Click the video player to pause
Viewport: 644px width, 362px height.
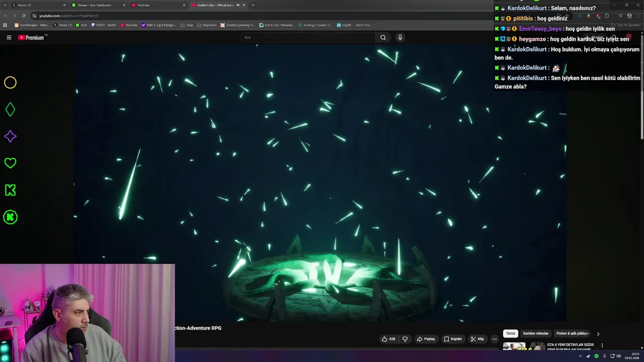(x=320, y=183)
